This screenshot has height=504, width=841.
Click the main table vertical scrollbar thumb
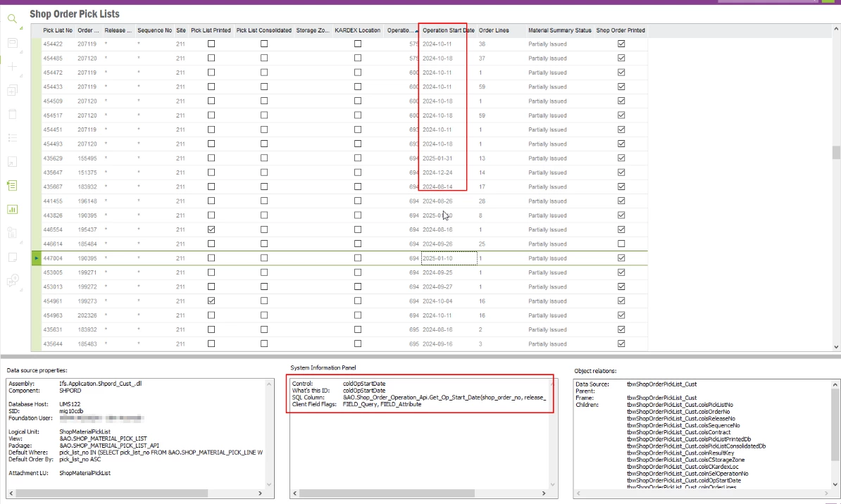835,152
